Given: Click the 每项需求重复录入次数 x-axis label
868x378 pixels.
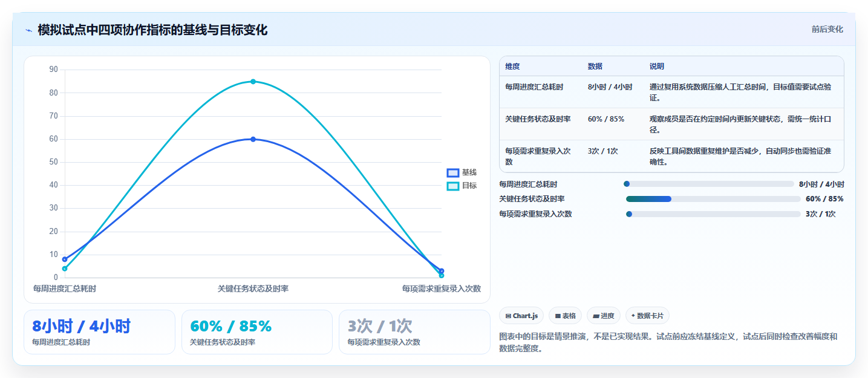Looking at the screenshot, I should pyautogui.click(x=442, y=288).
